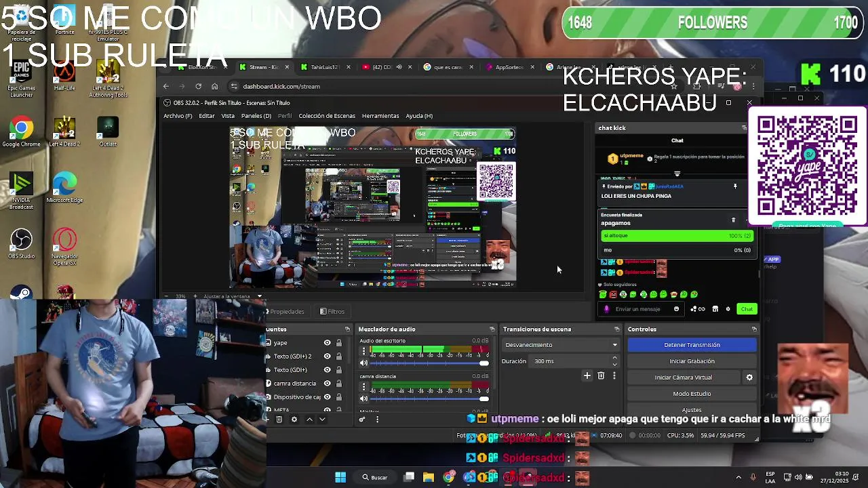Open transition options three-dot menu
The height and width of the screenshot is (488, 868).
click(x=614, y=375)
